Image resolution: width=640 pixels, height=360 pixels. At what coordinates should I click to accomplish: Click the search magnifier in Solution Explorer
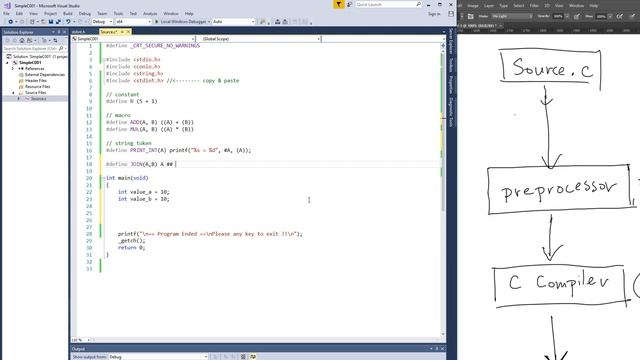61,49
